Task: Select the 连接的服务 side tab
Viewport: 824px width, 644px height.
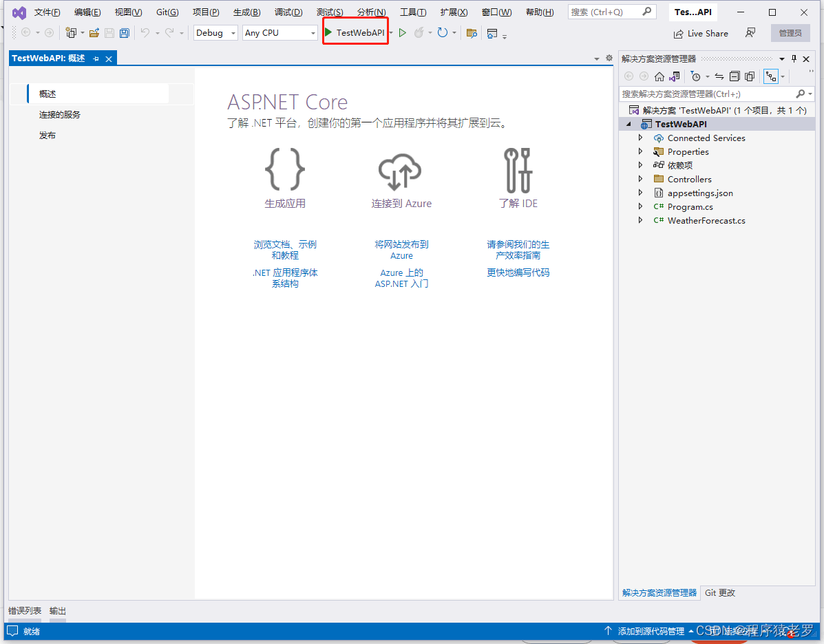Action: coord(59,114)
